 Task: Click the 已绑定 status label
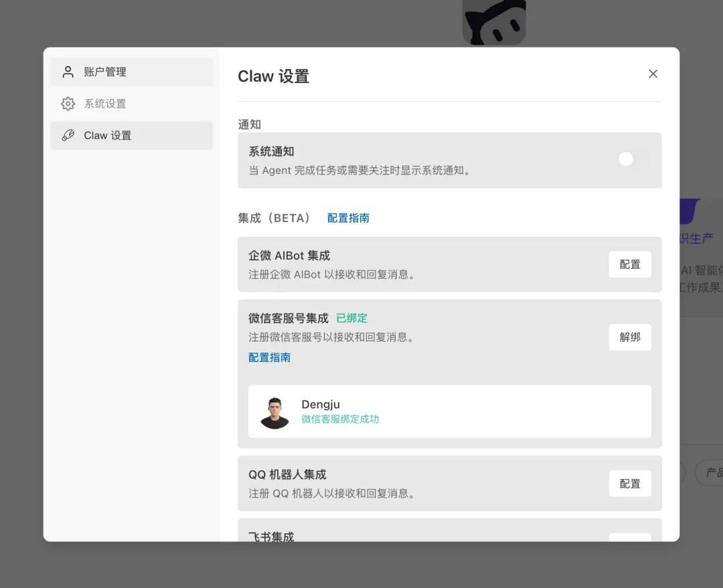point(351,318)
